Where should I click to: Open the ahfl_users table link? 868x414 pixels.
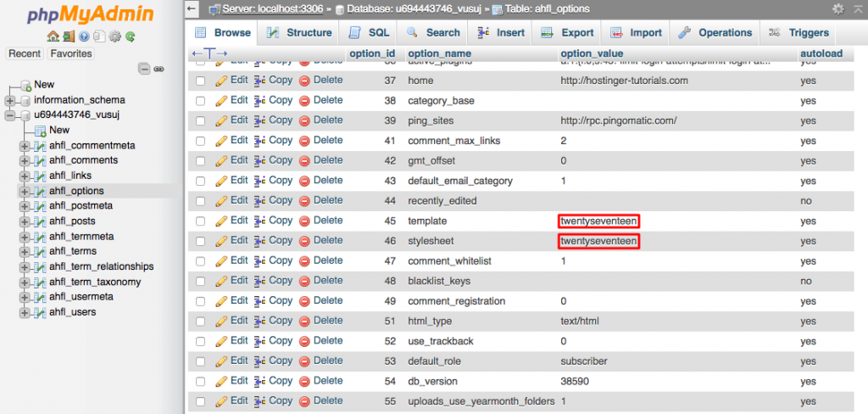pyautogui.click(x=72, y=312)
